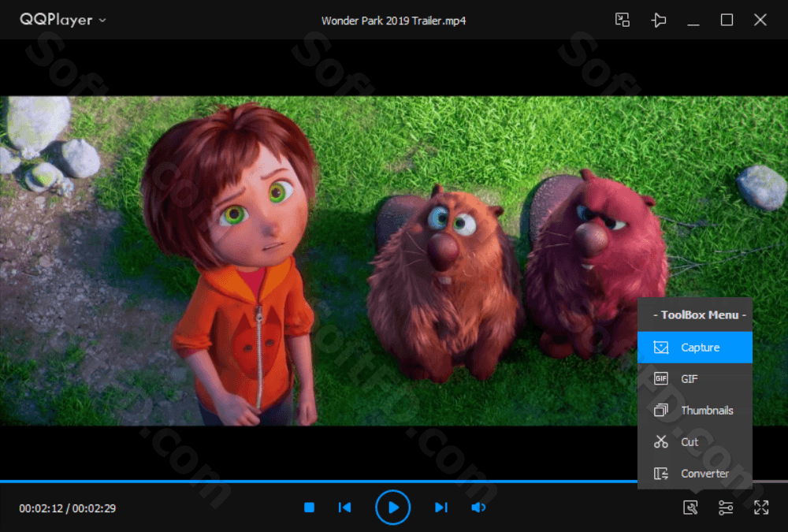Viewport: 788px width, 532px height.
Task: Click the 00:02:12 / 00:02:29 time display
Action: click(x=67, y=508)
